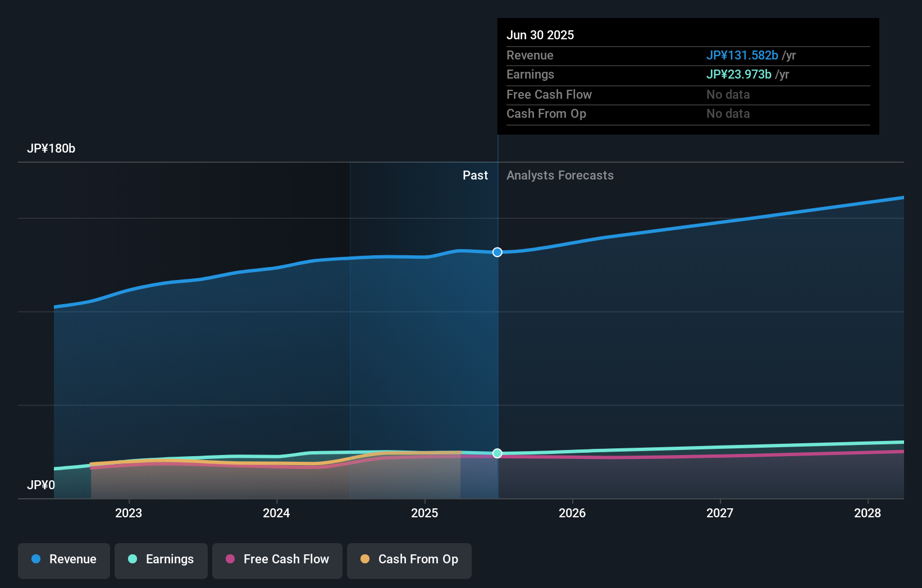This screenshot has width=922, height=588.
Task: Click the vertical date indicator line on the chart
Action: pos(497,337)
